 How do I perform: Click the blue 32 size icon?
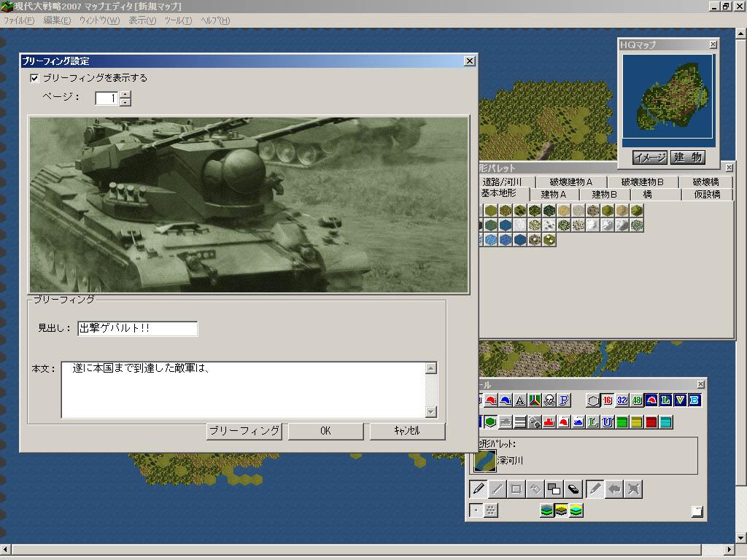[622, 400]
